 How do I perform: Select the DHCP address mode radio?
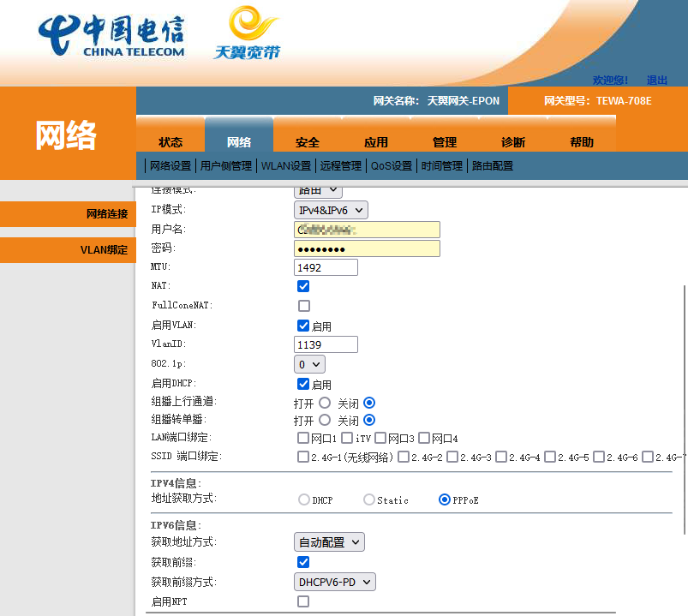(303, 499)
